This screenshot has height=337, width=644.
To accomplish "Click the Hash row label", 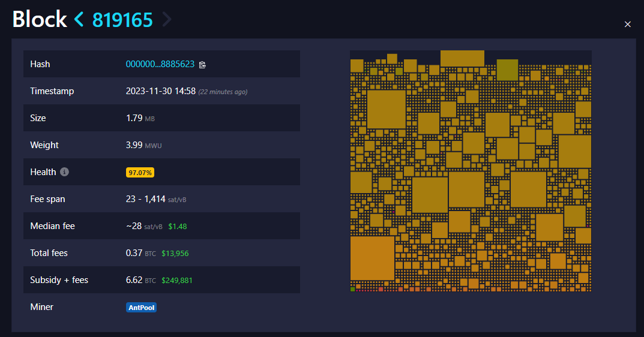I will (x=40, y=64).
